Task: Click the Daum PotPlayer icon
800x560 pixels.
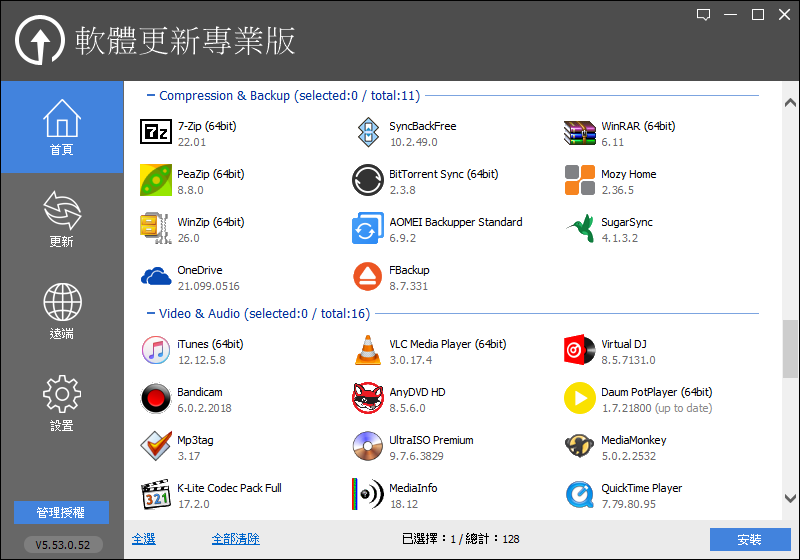Action: 580,398
